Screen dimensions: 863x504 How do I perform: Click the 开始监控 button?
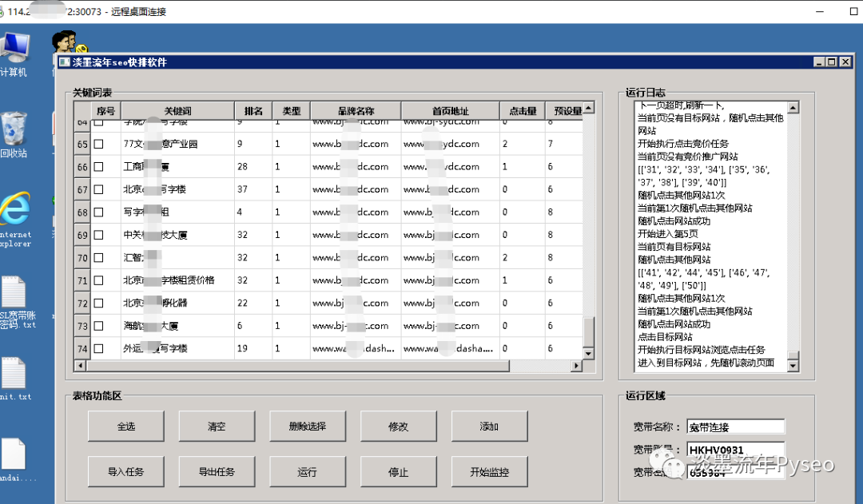[x=489, y=471]
